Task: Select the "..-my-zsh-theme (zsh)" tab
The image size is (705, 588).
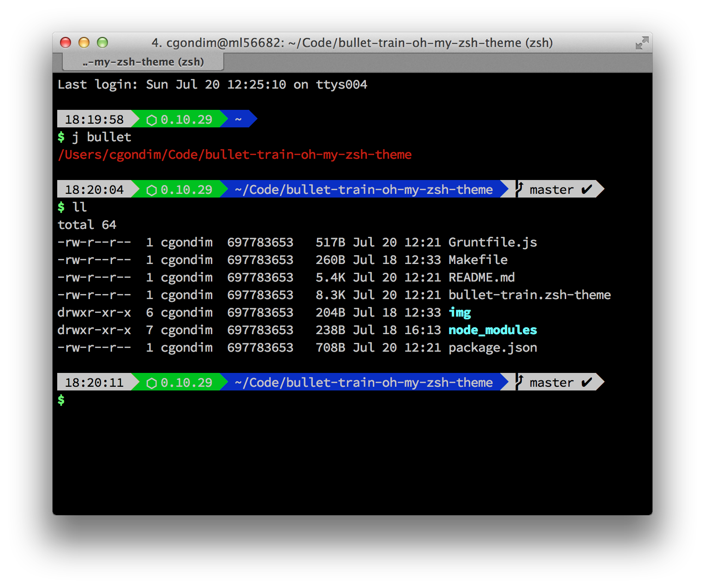Action: (143, 62)
